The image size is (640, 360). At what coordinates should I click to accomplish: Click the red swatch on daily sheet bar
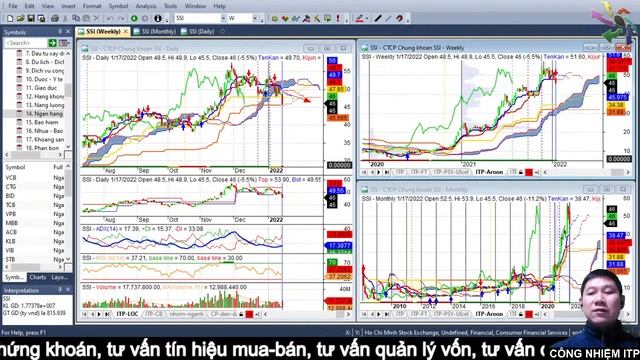coord(249,314)
